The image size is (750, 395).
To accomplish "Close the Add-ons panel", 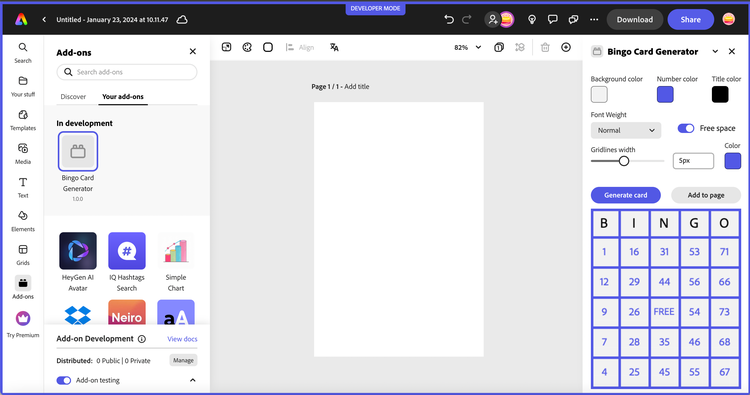I will click(193, 51).
